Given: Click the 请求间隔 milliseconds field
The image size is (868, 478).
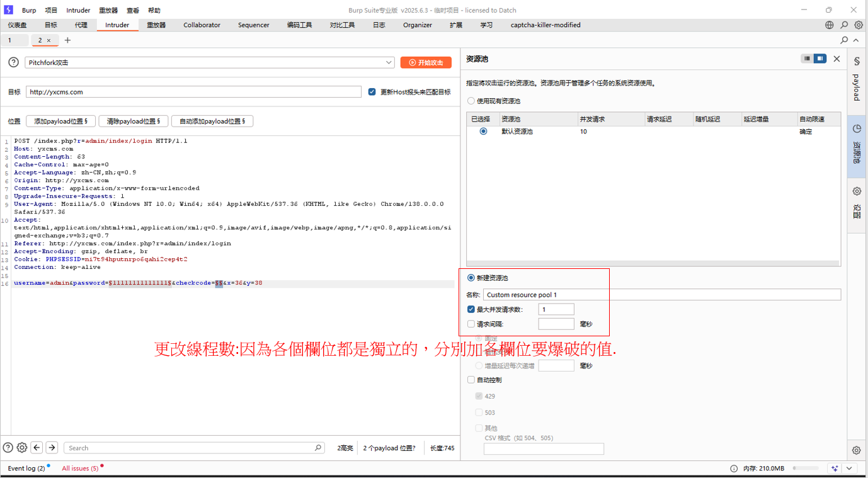Looking at the screenshot, I should point(556,324).
